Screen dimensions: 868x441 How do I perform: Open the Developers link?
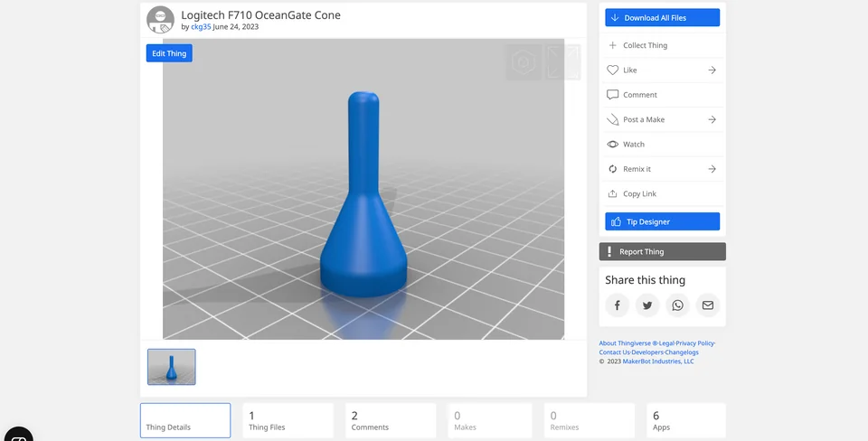[x=647, y=352]
